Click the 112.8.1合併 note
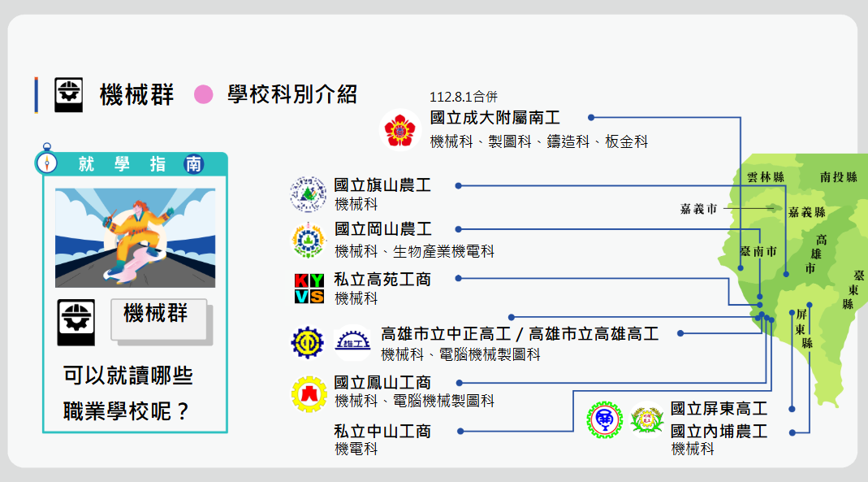The width and height of the screenshot is (868, 482). click(464, 97)
